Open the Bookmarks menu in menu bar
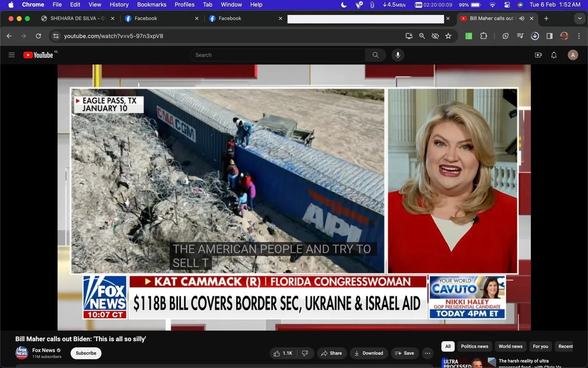Screen dimensions: 588x368 point(152,5)
